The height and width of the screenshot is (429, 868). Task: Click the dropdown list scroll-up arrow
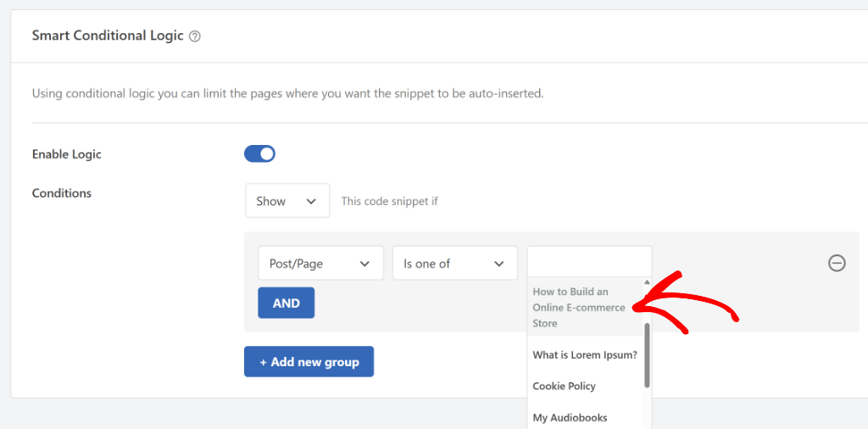pos(647,281)
